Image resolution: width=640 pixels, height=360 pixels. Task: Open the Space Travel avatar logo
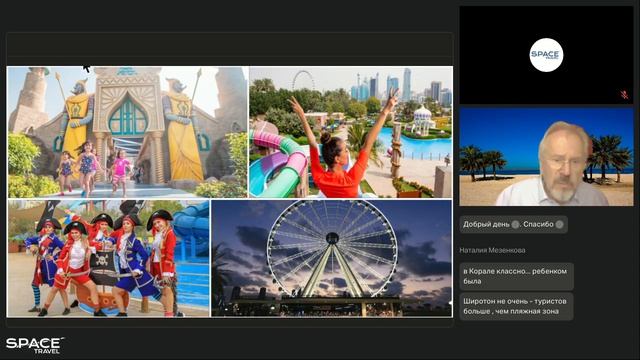pos(546,55)
